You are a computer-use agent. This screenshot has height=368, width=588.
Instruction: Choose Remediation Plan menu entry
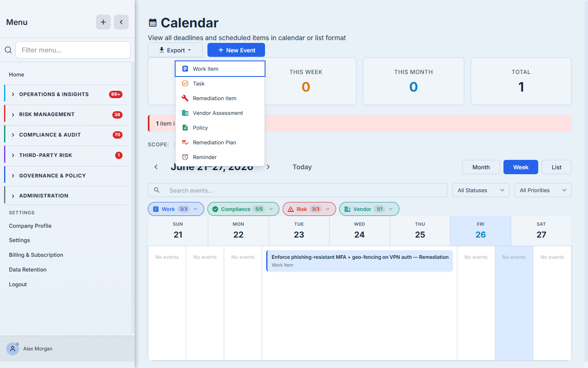pos(220,142)
